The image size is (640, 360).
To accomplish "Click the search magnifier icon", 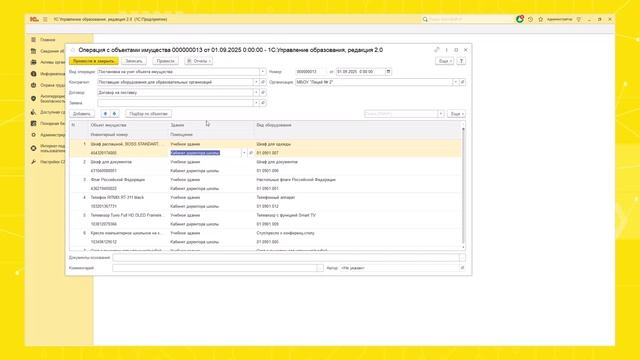I will [425, 19].
